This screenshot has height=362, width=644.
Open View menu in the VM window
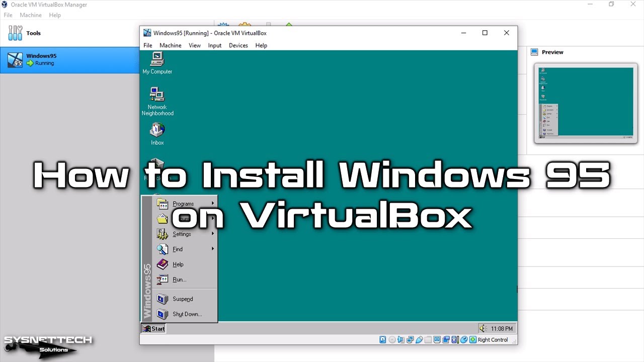coord(195,45)
